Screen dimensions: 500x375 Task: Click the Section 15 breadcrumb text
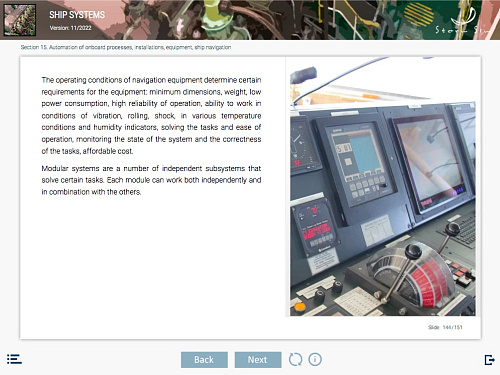(x=126, y=47)
